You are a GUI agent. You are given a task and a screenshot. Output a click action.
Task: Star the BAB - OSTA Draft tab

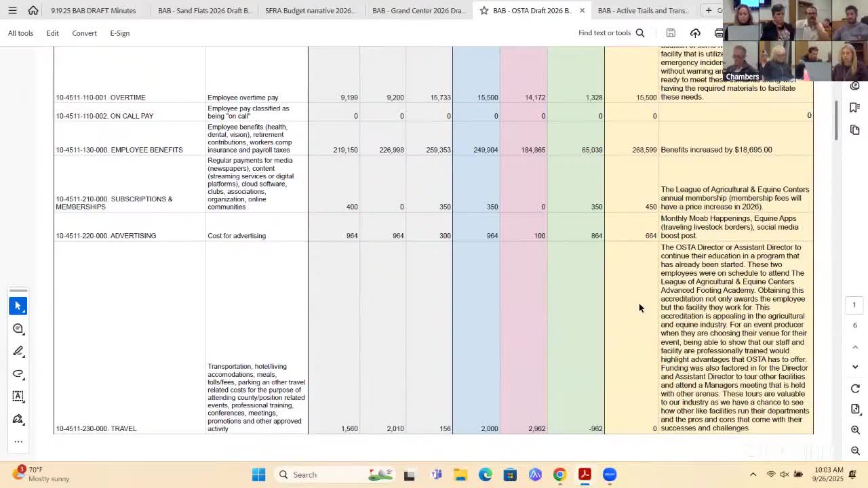pyautogui.click(x=484, y=11)
